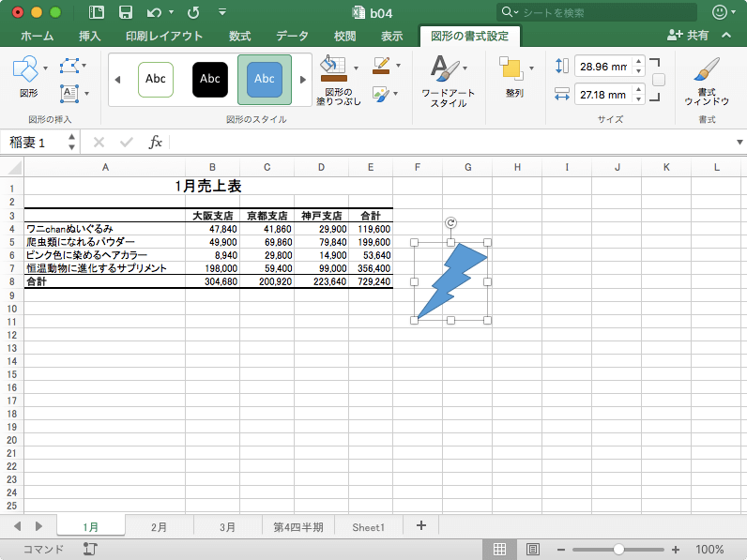
Task: Open the 数式 tab
Action: (239, 37)
